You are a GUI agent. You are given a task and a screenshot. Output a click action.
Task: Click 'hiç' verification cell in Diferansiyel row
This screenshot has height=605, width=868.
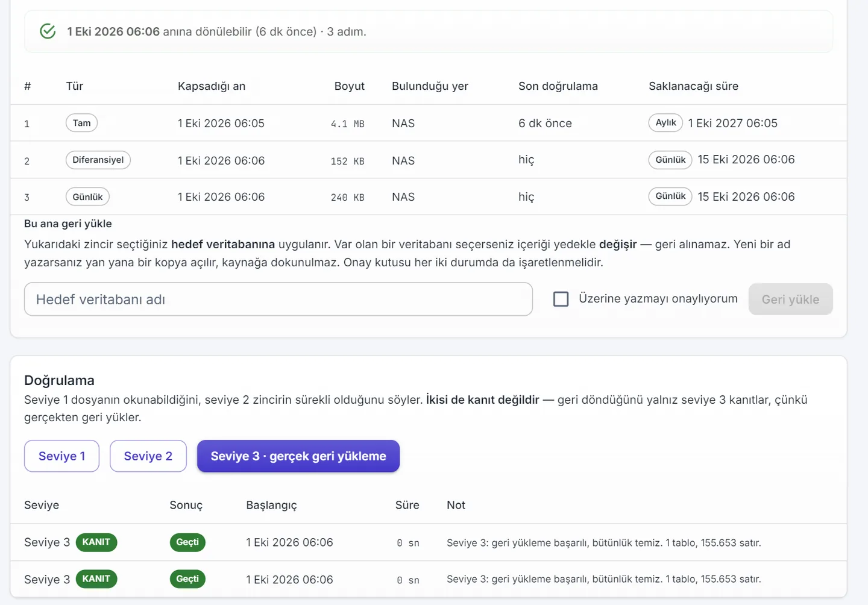526,160
